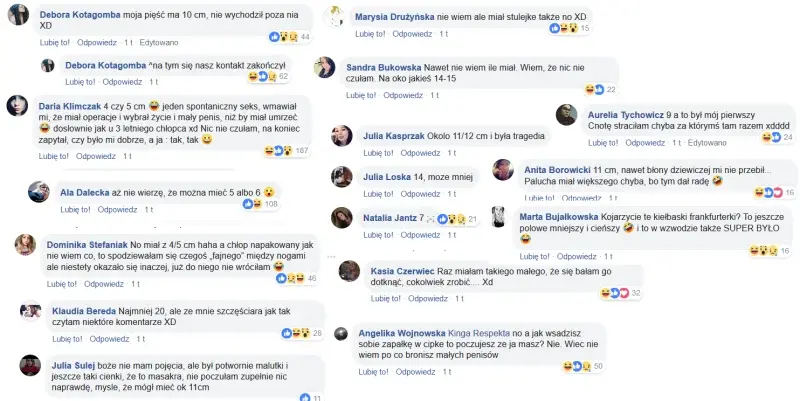The width and height of the screenshot is (800, 401).
Task: Click Odpowiedz under Sandra Bukowska's comment
Action: tap(404, 95)
